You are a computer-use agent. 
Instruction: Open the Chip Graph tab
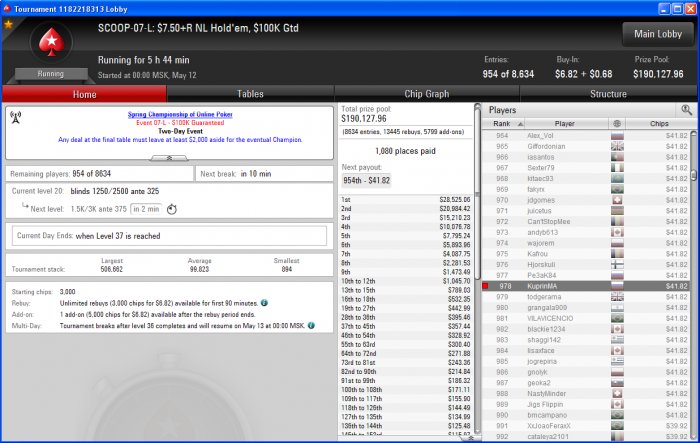(x=427, y=94)
